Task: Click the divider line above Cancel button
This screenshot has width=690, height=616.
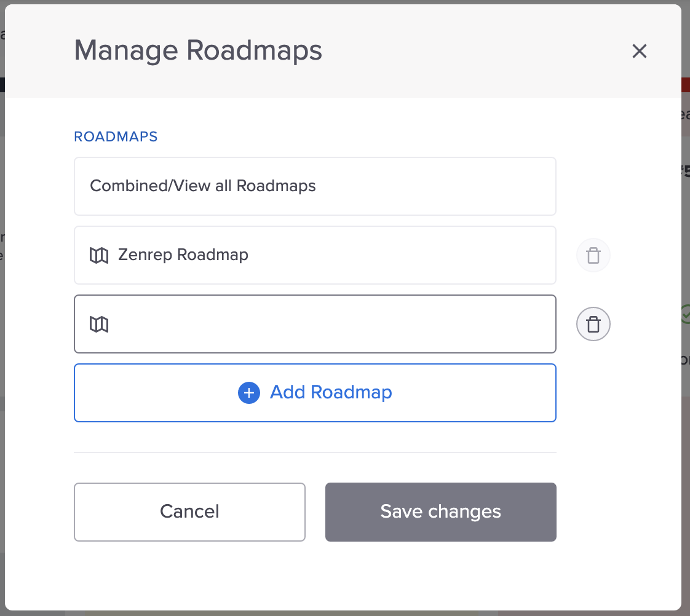Action: [315, 452]
